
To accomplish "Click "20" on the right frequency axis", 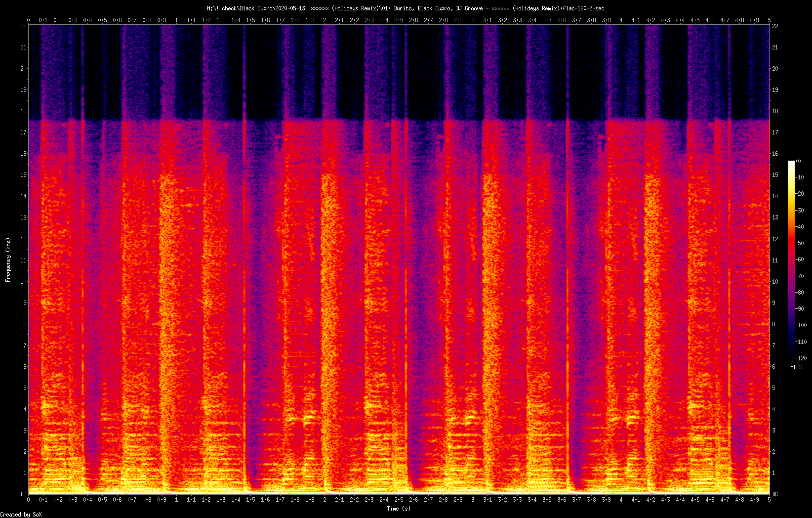I will 775,69.
